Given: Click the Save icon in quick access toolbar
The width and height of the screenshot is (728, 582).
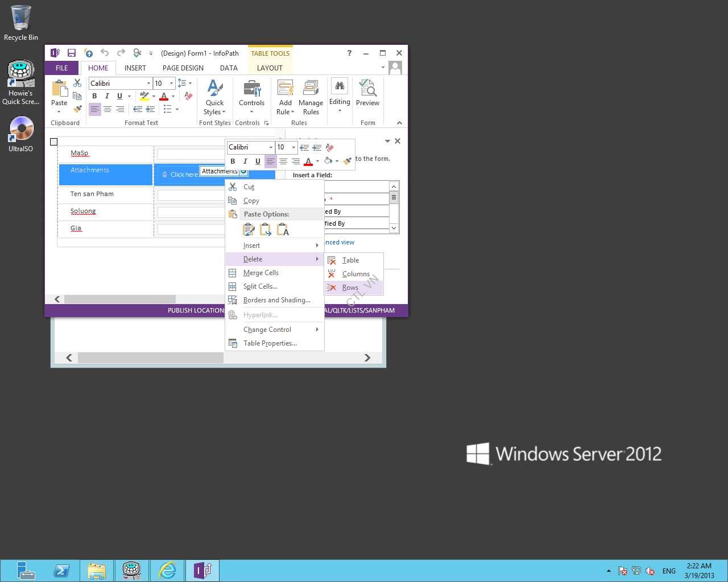Looking at the screenshot, I should coord(72,53).
